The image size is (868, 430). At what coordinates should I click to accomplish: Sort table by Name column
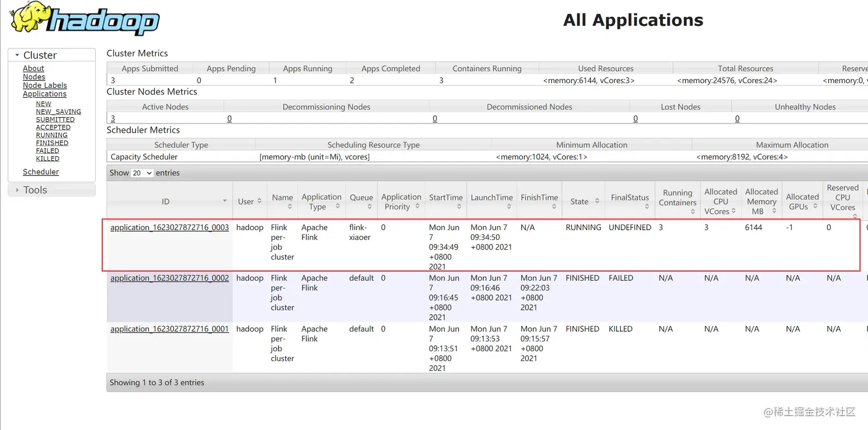(x=282, y=202)
